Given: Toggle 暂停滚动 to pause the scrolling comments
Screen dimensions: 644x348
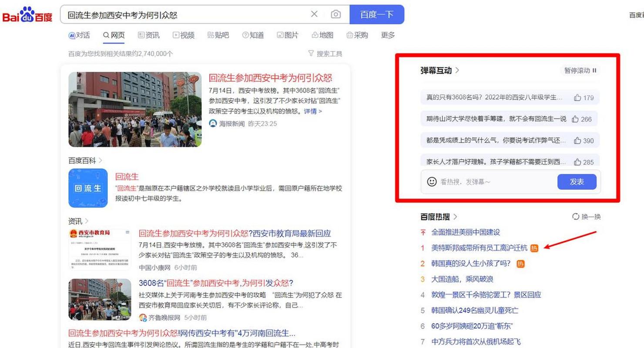Looking at the screenshot, I should click(x=579, y=70).
